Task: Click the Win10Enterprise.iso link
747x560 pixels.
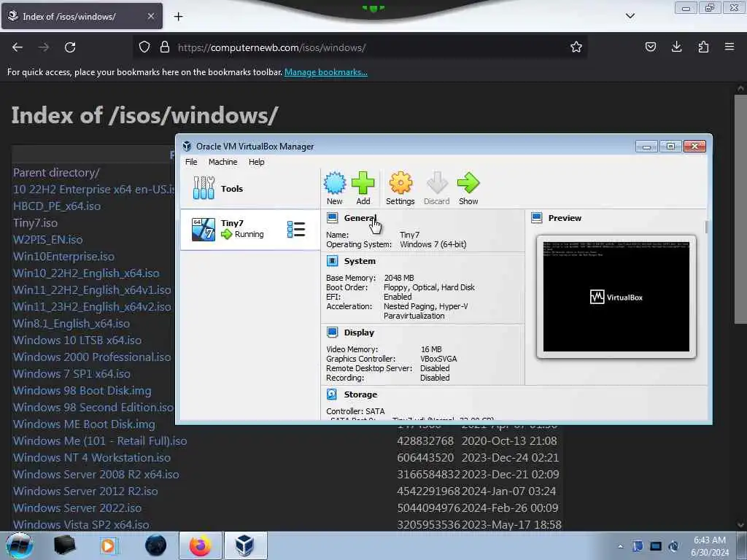Action: (64, 256)
